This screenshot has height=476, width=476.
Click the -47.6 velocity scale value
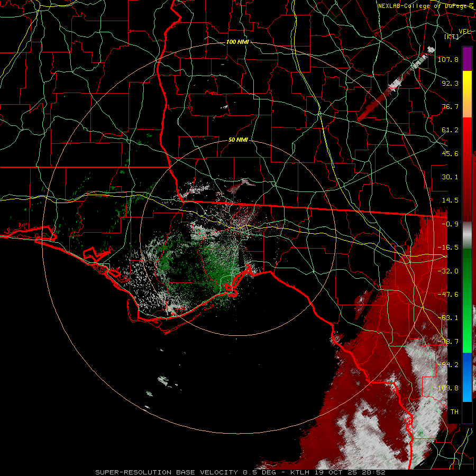[x=448, y=295]
